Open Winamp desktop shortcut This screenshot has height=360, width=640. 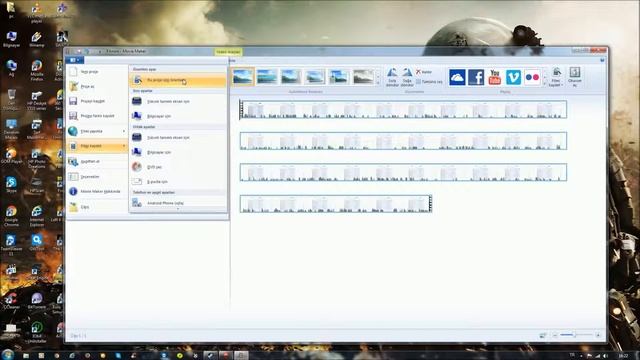pyautogui.click(x=37, y=39)
